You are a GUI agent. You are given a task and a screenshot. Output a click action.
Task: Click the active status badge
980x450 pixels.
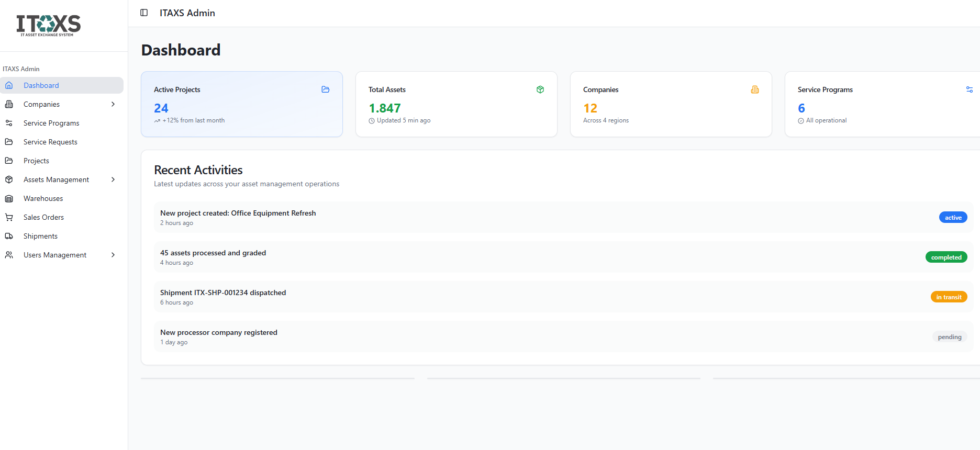pos(953,218)
